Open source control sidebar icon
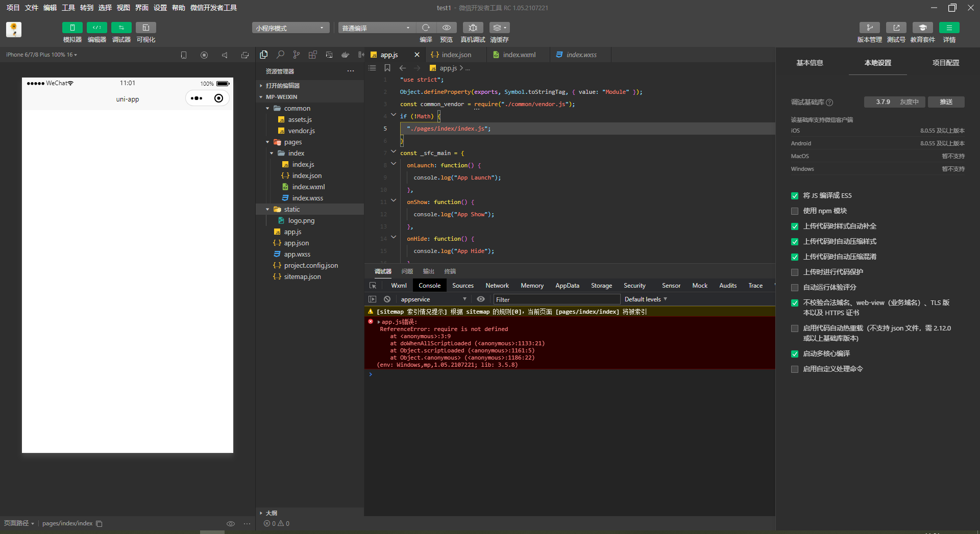 pyautogui.click(x=297, y=55)
